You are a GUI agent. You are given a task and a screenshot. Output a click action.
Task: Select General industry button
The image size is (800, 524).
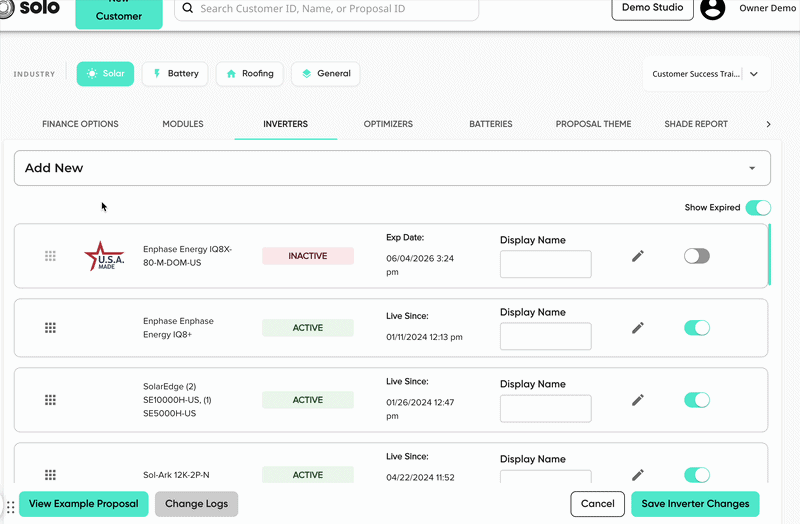pos(326,74)
